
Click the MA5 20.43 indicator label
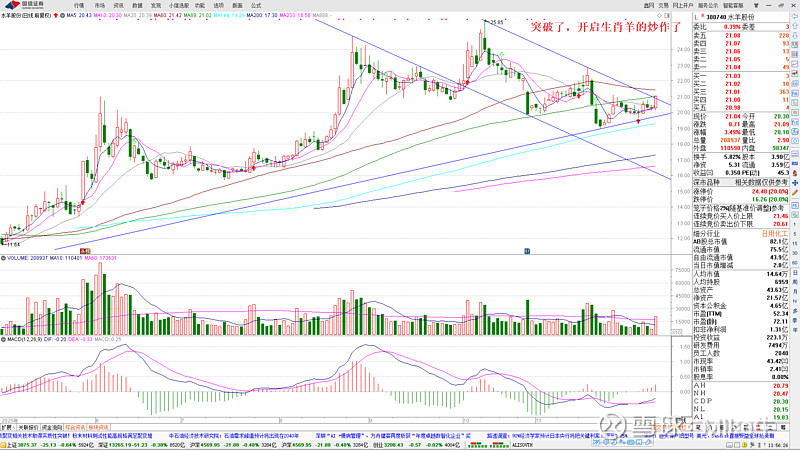tap(79, 16)
